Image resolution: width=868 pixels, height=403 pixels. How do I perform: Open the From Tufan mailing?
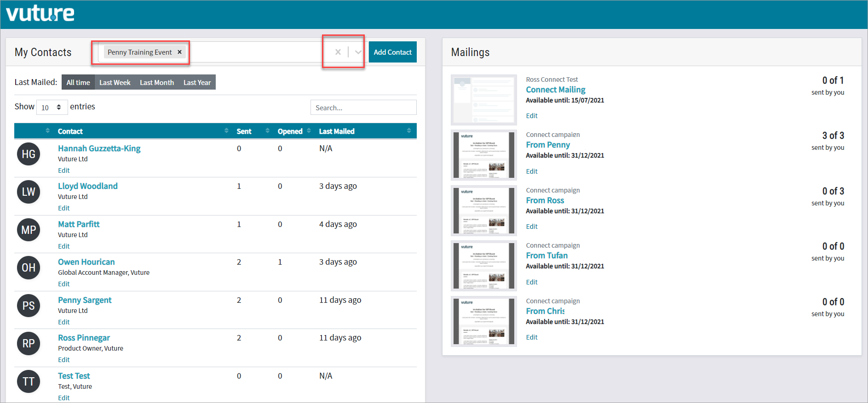(547, 255)
